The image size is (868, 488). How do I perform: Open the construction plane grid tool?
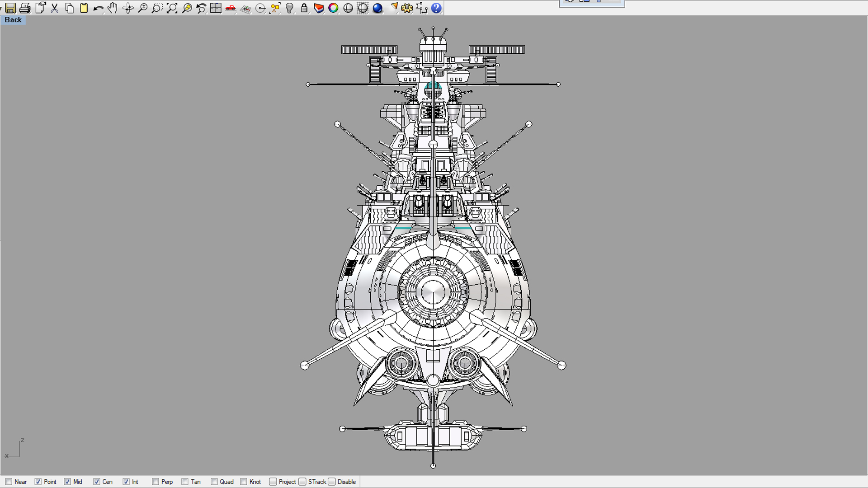click(x=245, y=8)
